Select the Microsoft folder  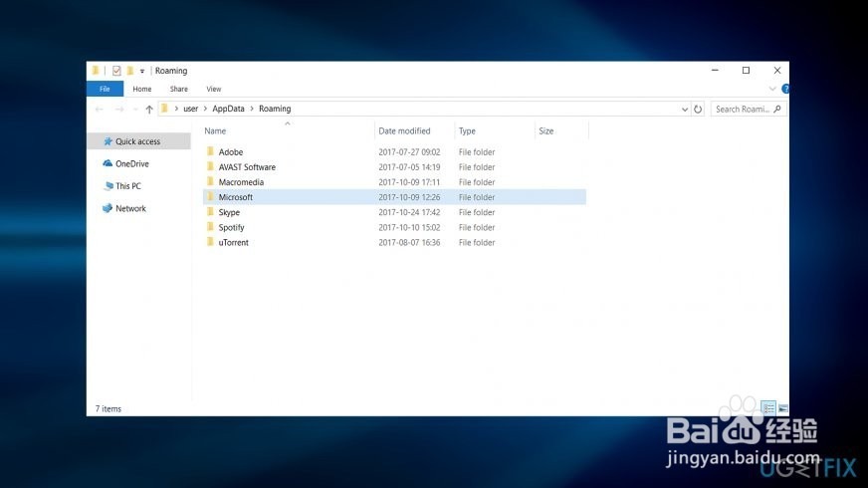coord(394,196)
